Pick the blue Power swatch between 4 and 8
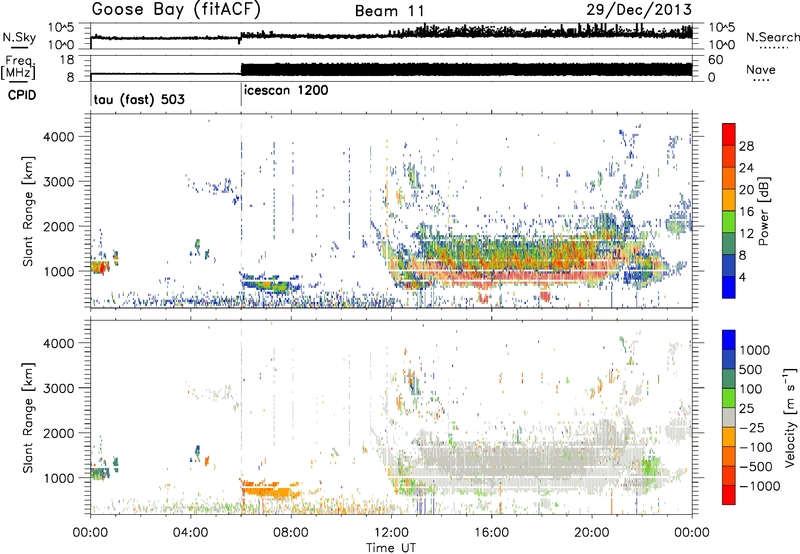Image resolution: width=800 pixels, height=554 pixels. 729,266
